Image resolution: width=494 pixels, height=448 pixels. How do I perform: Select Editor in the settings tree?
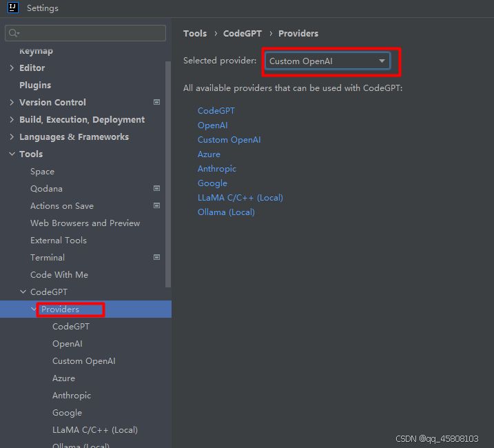coord(32,68)
